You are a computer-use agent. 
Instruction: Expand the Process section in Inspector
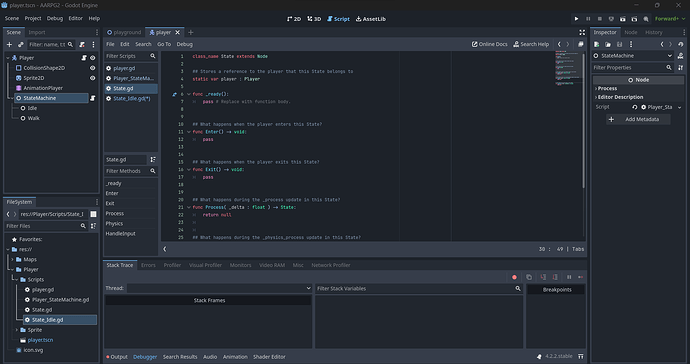pyautogui.click(x=607, y=88)
